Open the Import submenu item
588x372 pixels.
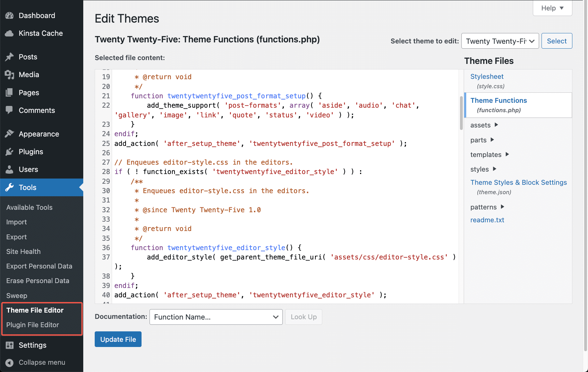tap(17, 222)
